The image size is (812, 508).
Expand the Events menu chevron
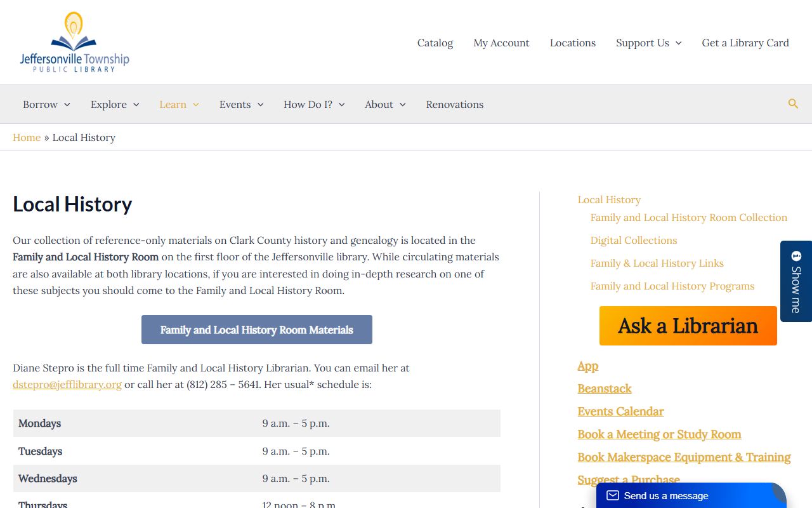[x=259, y=105]
